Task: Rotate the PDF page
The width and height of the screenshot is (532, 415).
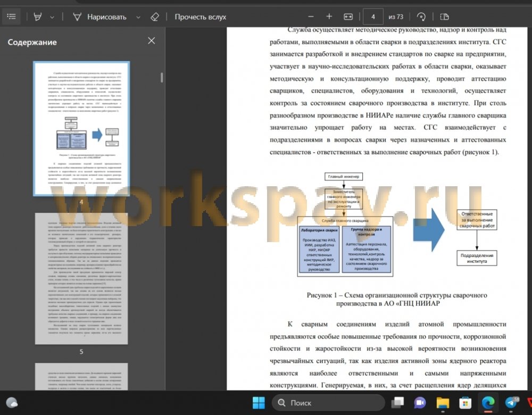Action: point(421,16)
